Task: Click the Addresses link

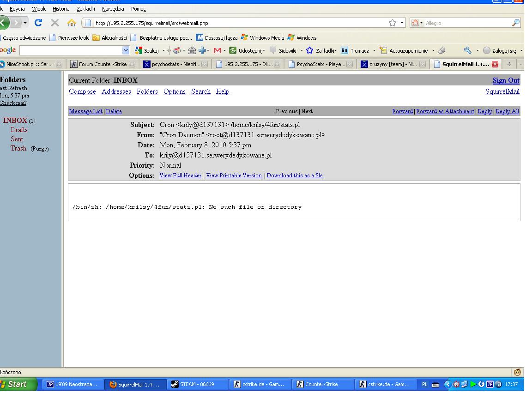Action: (x=116, y=91)
